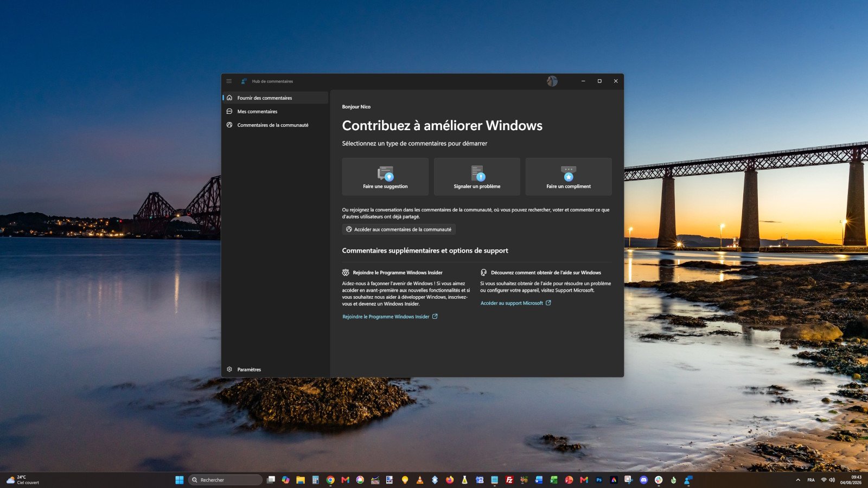Follow Accéder au support Microsoft link

516,303
